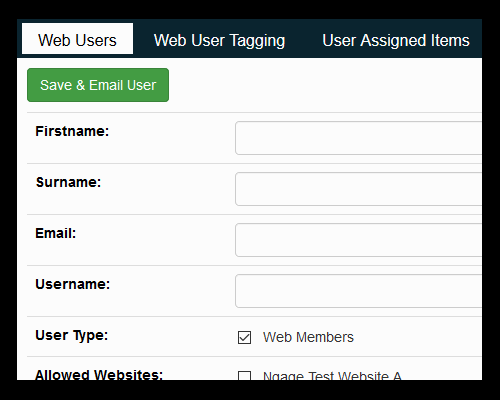Click the User Type: label
This screenshot has height=400, width=500.
click(x=72, y=335)
